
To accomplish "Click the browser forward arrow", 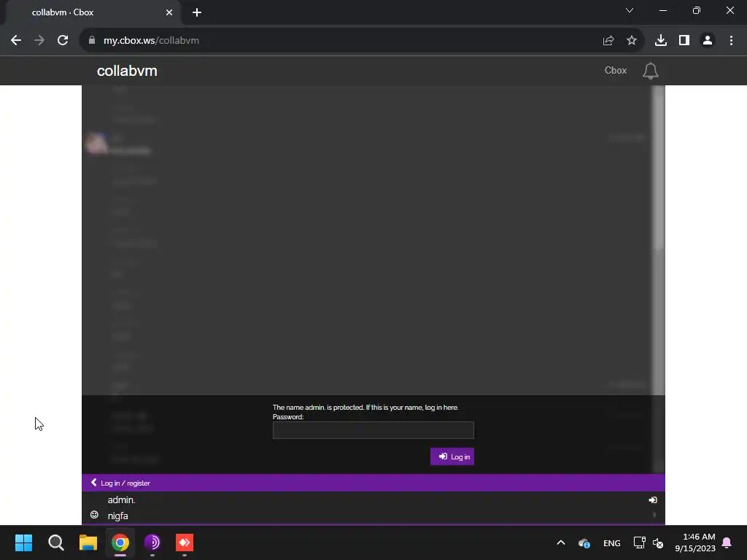I will pyautogui.click(x=39, y=41).
